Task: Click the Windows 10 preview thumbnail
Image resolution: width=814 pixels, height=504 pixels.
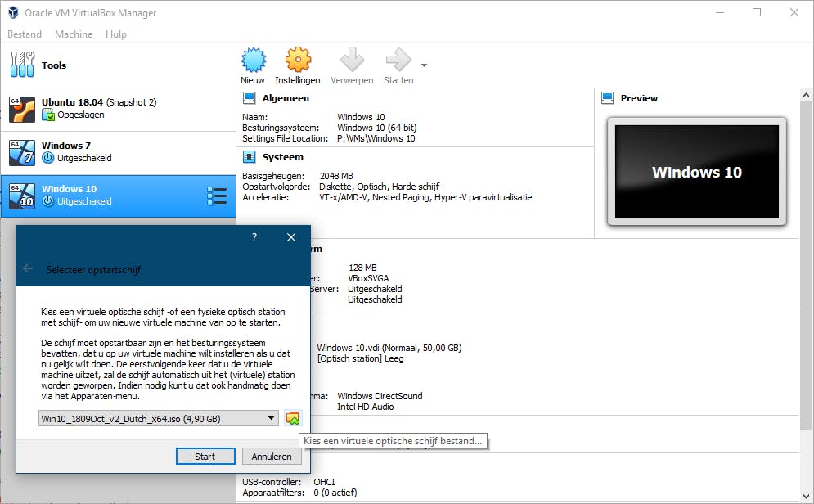Action: 697,171
